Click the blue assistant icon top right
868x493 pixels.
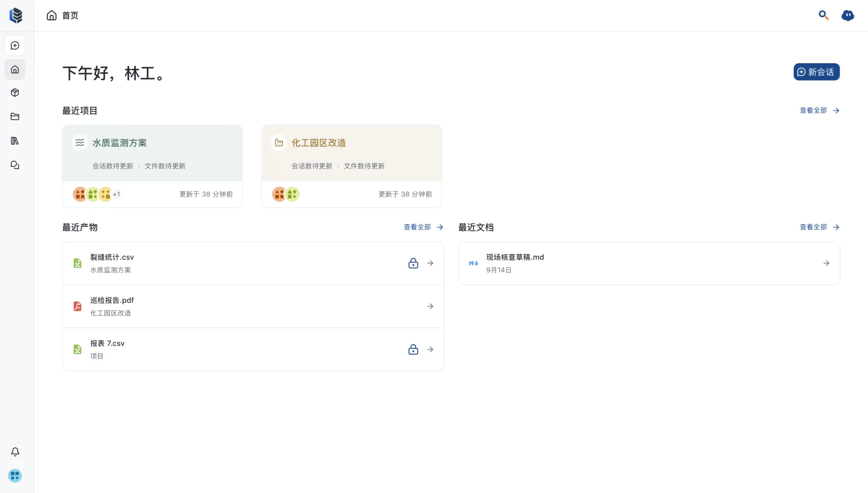(848, 15)
